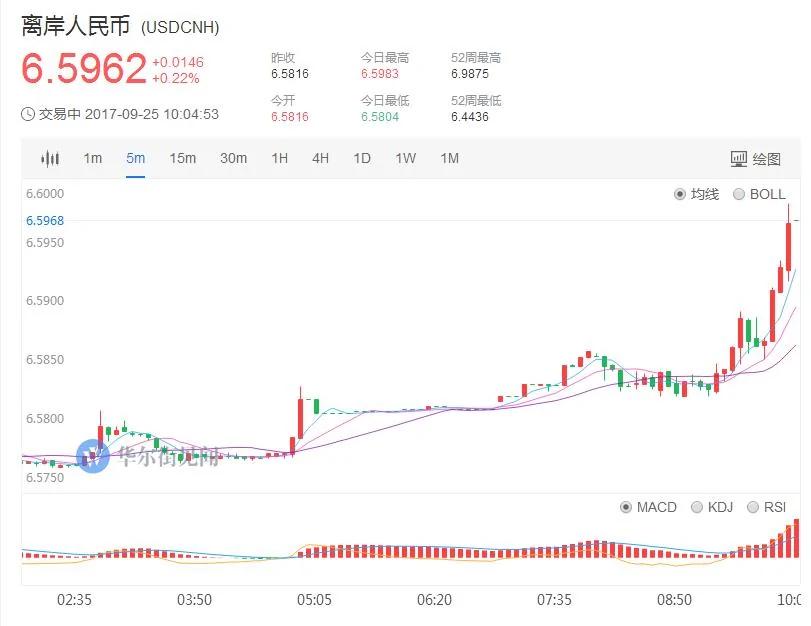Click the (USDCNH) ticker symbol
Viewport: 811px width, 626px height.
click(x=180, y=27)
